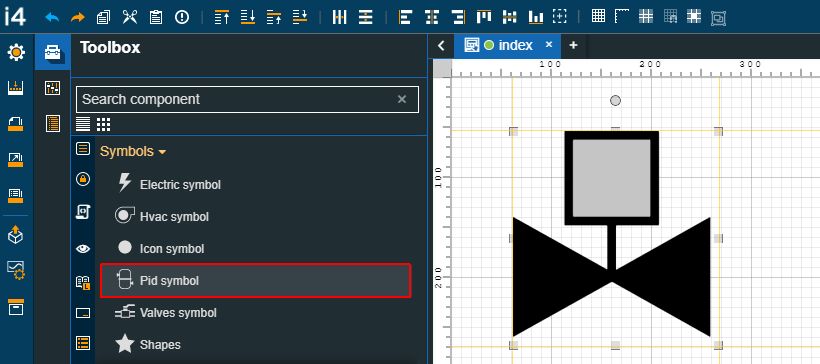This screenshot has height=364, width=820.
Task: Click the archive box sidebar icon
Action: pyautogui.click(x=16, y=307)
